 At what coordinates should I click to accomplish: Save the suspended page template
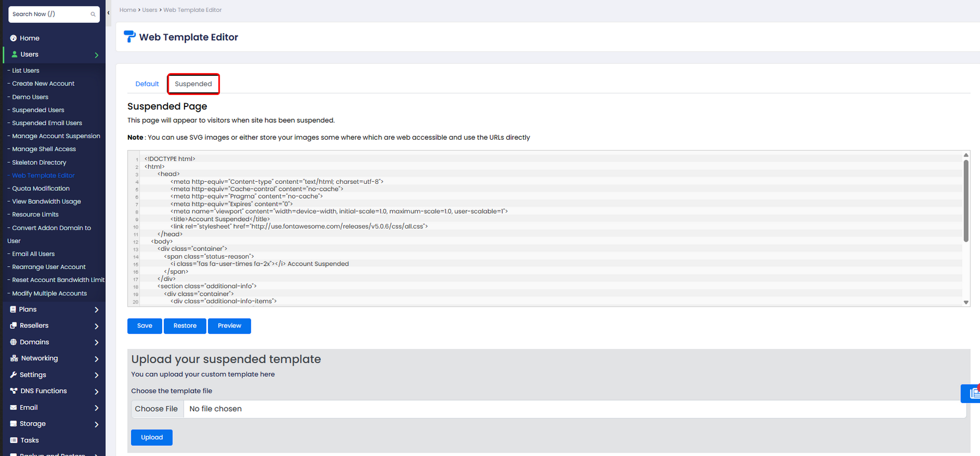click(145, 326)
